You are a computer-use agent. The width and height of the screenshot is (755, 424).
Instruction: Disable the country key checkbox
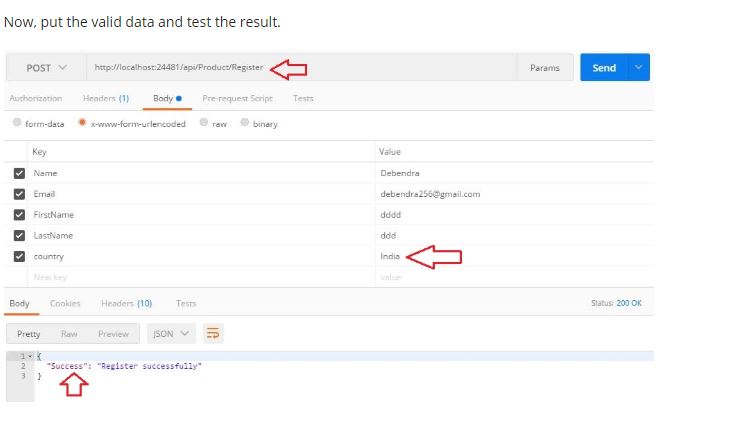pos(19,256)
